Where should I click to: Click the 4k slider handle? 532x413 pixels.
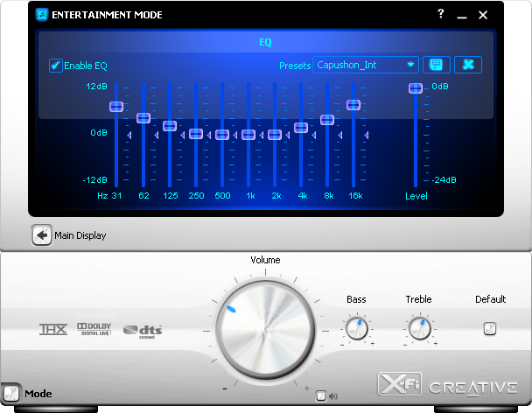pos(301,128)
